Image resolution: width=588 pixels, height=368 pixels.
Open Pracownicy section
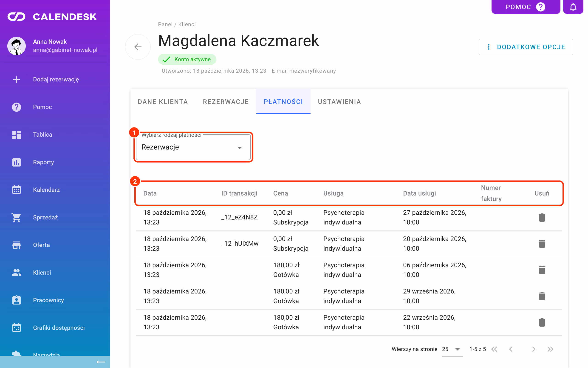tap(55, 300)
